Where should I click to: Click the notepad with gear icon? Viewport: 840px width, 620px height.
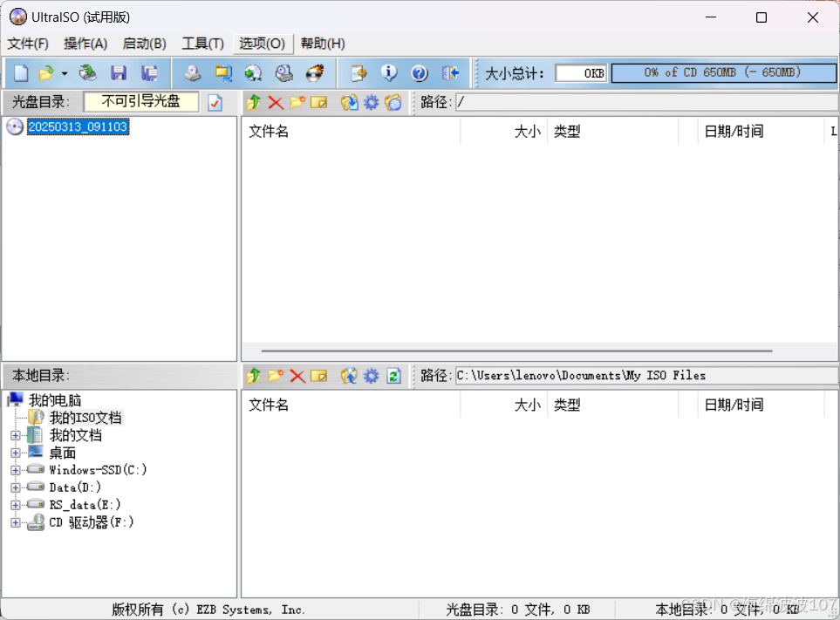359,73
